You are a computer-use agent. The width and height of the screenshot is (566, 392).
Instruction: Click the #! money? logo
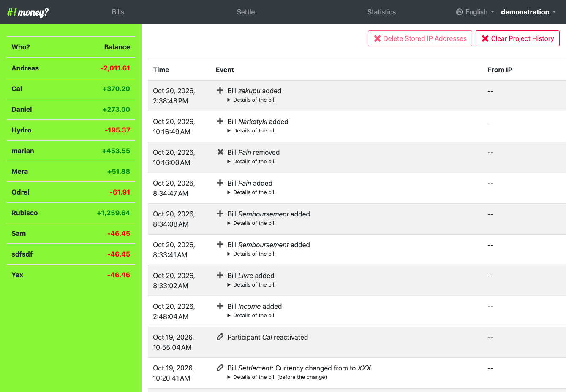[x=28, y=12]
